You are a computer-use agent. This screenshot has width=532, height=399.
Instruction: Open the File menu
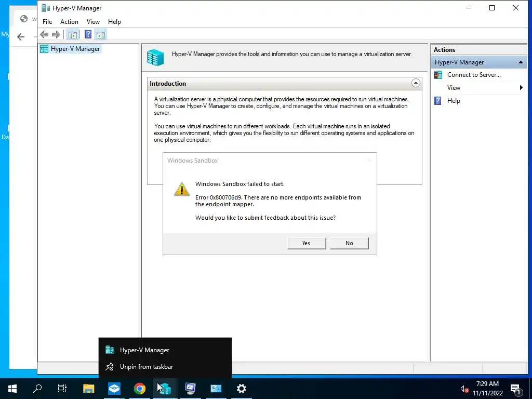pos(47,22)
